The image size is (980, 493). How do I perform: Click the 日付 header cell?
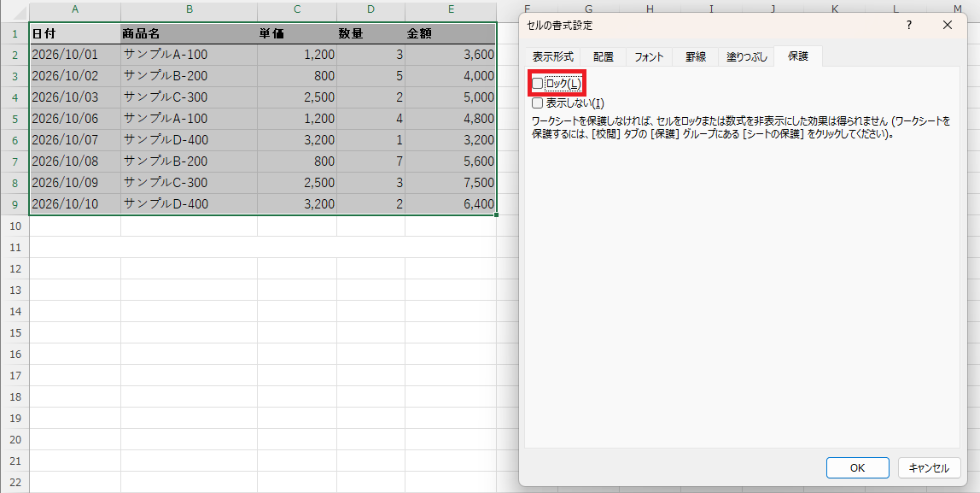click(75, 34)
